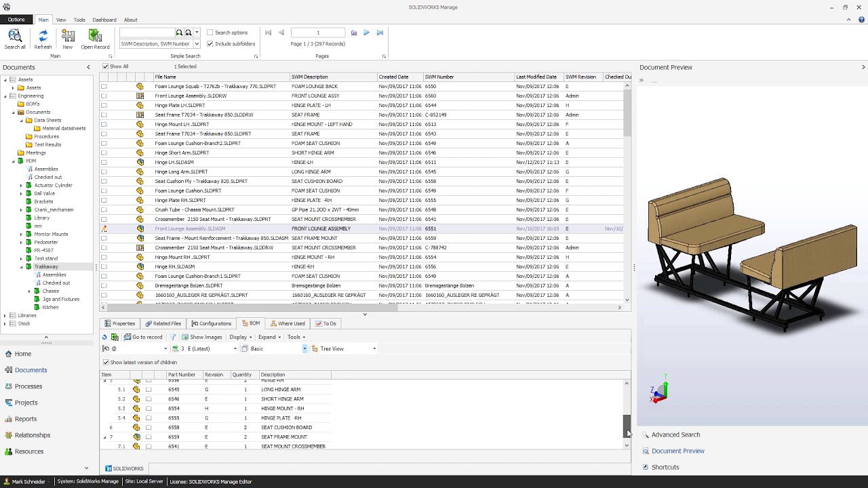Toggle the Search options checkbox
Viewport: 868px width, 488px height.
pyautogui.click(x=210, y=33)
